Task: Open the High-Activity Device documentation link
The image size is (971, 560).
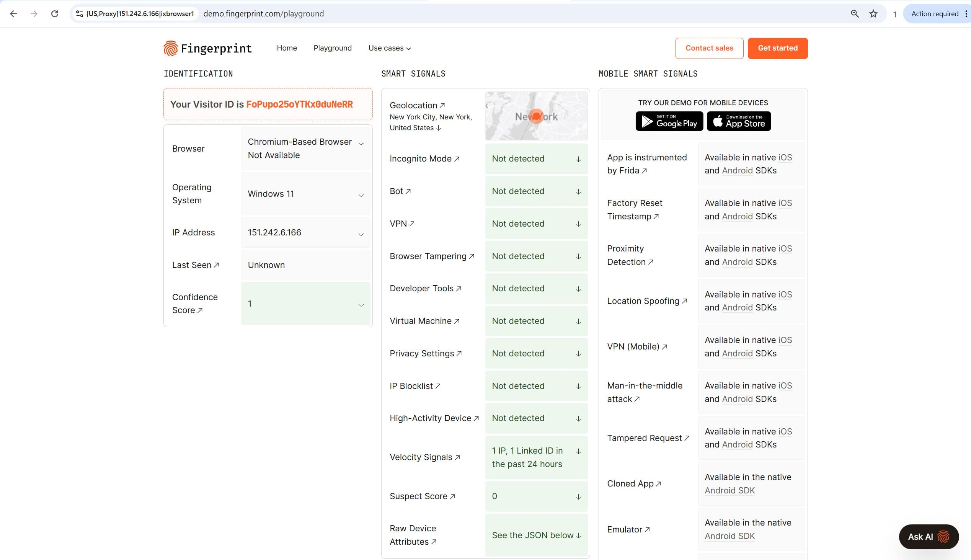Action: 434,418
